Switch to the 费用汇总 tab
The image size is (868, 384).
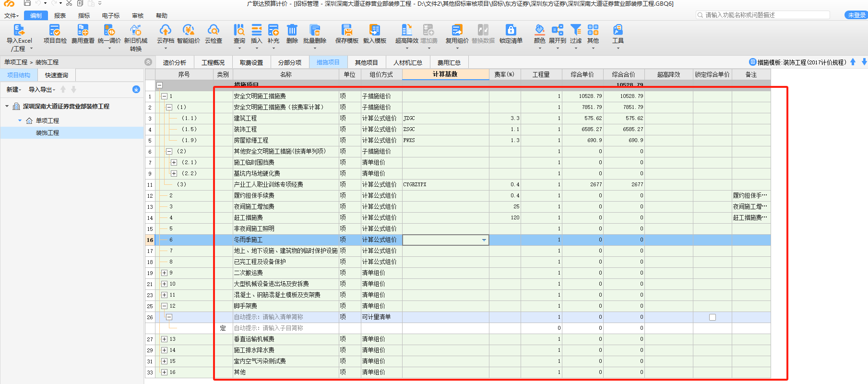click(449, 62)
